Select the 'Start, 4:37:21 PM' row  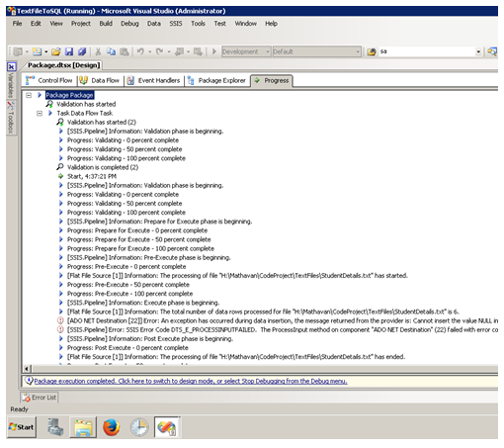pos(92,176)
